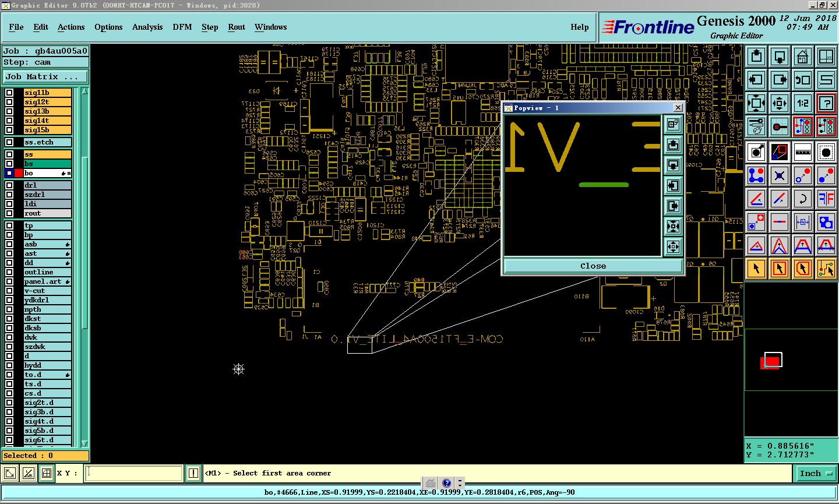Click pan down icon in Popview window
839x504 pixels.
(x=673, y=165)
